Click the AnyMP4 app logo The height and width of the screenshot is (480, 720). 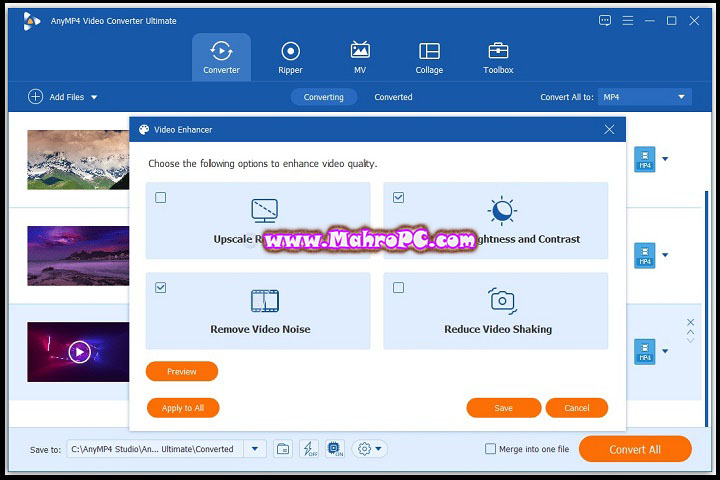click(x=31, y=21)
